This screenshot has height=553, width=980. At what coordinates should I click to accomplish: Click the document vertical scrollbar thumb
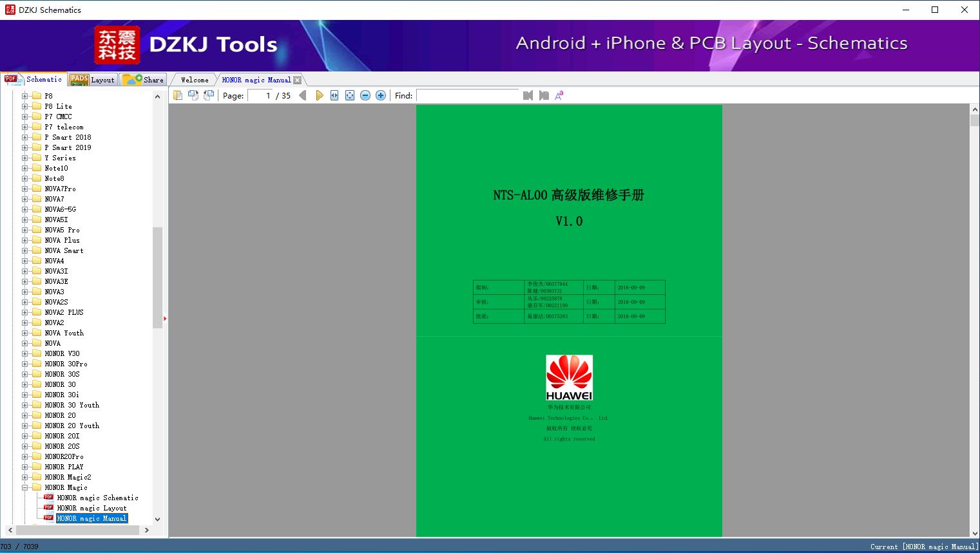(x=975, y=120)
